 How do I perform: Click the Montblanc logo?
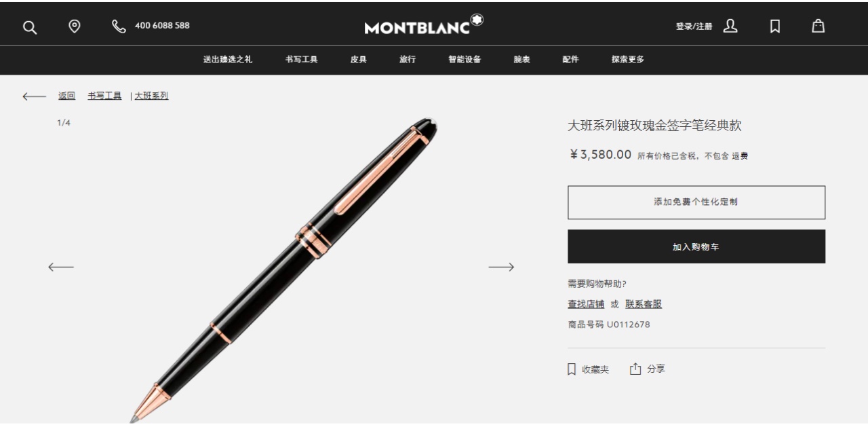[x=424, y=25]
